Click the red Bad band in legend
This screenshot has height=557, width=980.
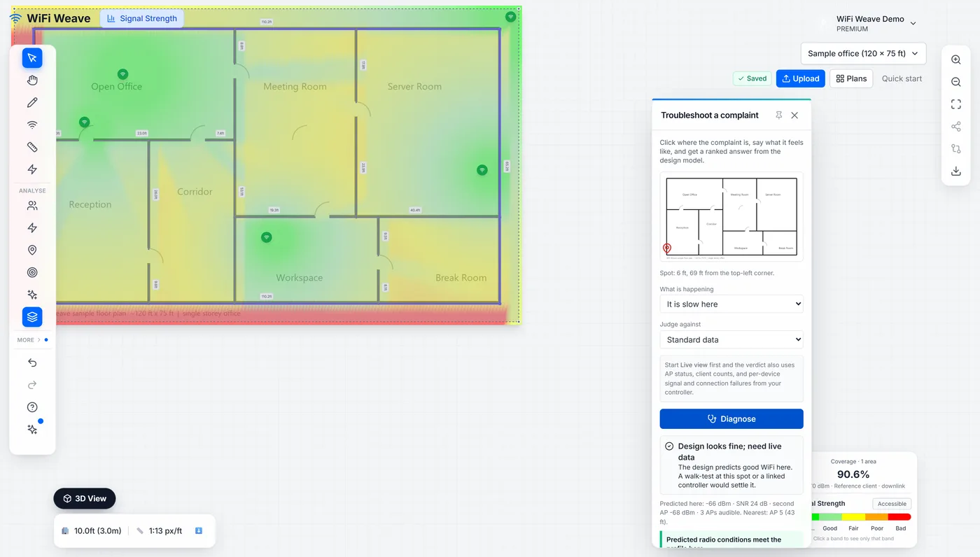[899, 517]
